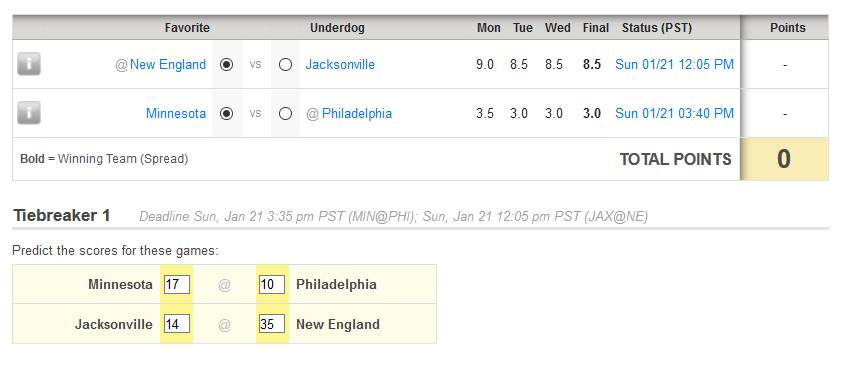847x367 pixels.
Task: Edit Minnesota tiebreaker score field showing 17
Action: (177, 284)
